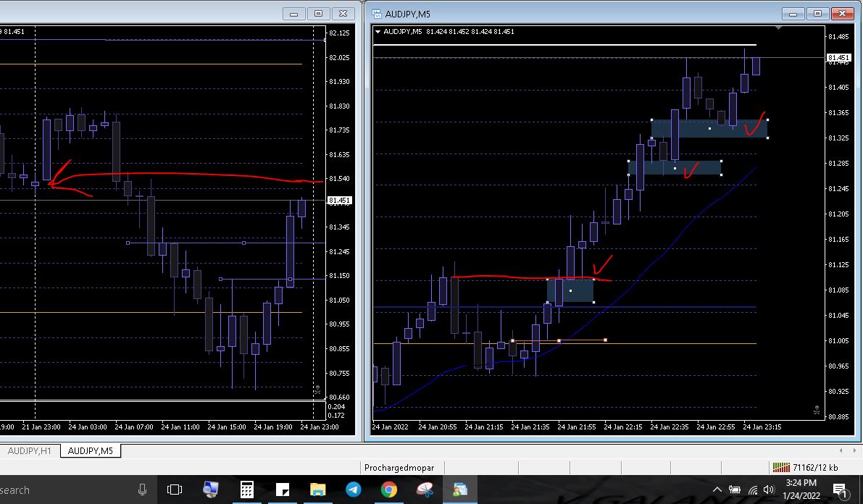
Task: Click the skull marker on the M5 chart
Action: 817,410
